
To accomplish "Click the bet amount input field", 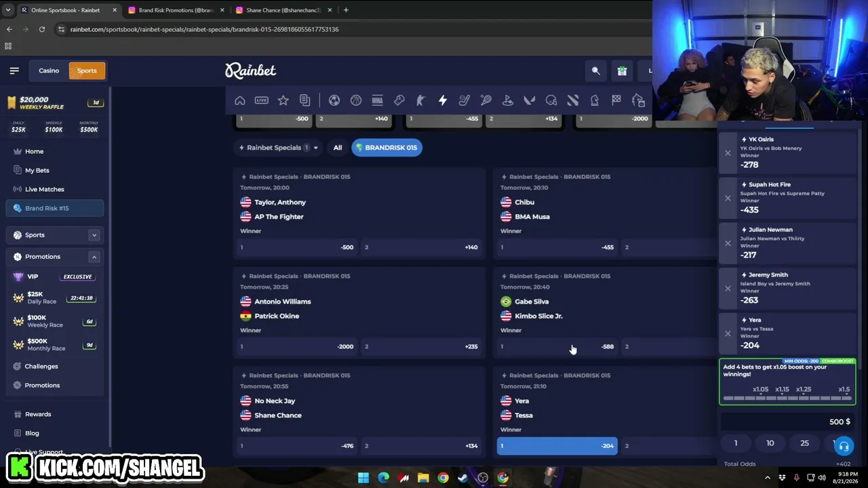I will (x=787, y=422).
